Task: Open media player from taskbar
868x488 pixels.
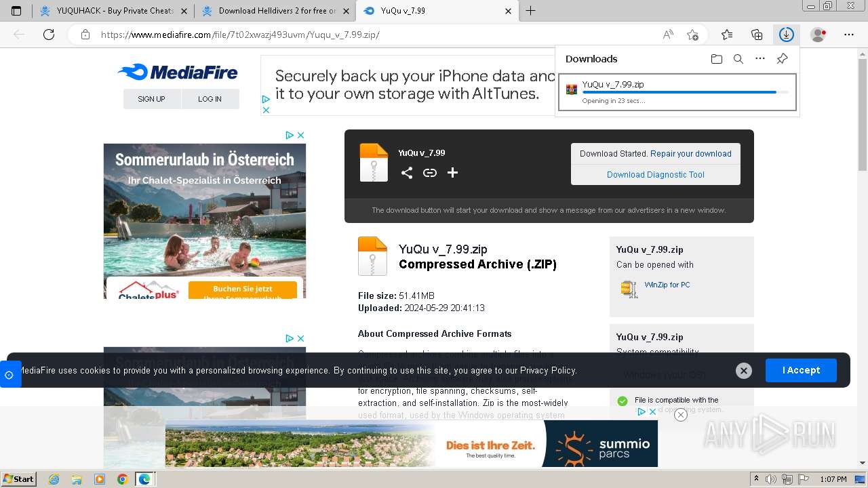Action: point(100,479)
